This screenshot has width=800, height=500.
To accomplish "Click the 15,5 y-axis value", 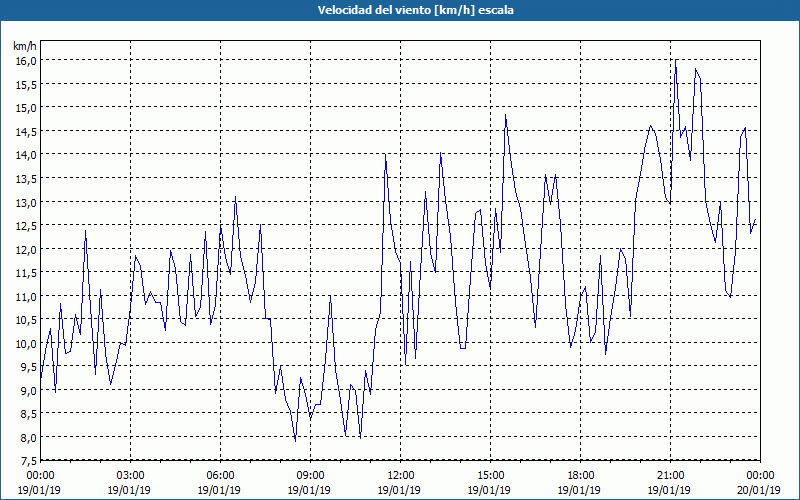I will [27, 84].
